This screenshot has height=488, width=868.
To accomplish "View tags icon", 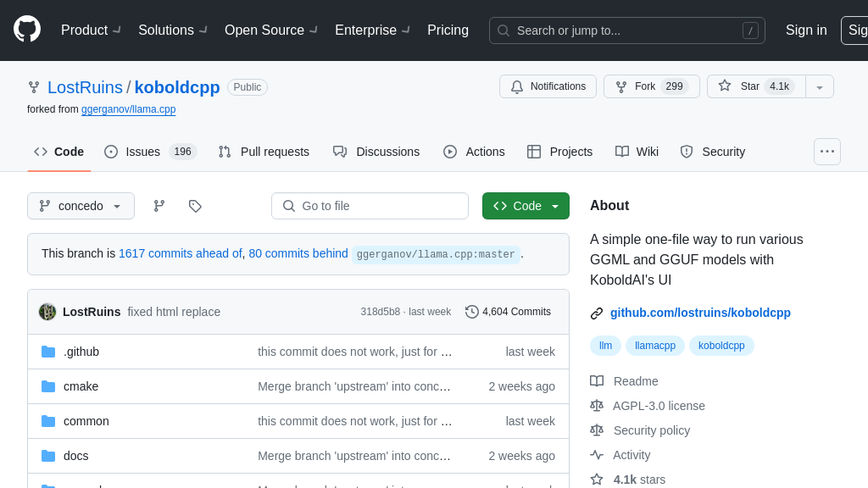I will point(195,206).
